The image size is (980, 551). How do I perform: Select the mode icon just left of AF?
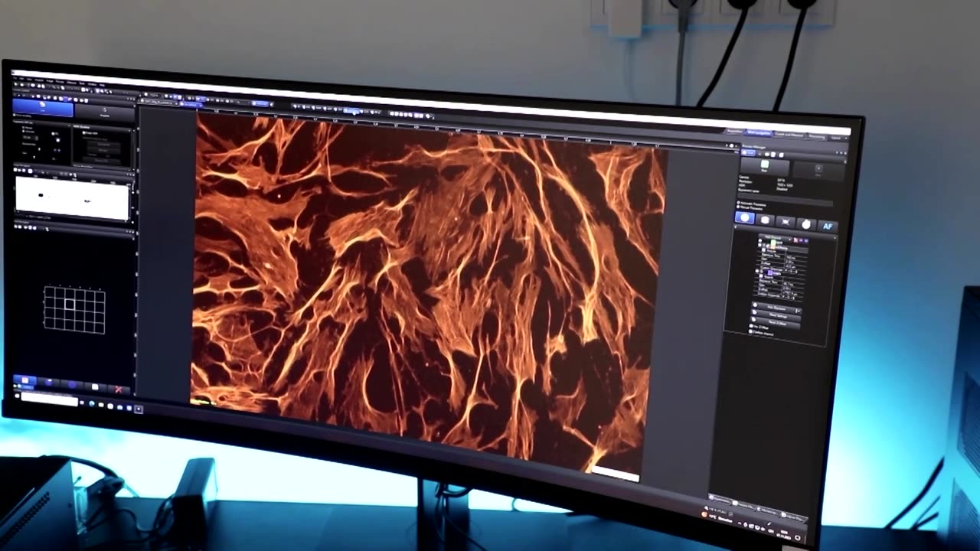click(x=805, y=224)
